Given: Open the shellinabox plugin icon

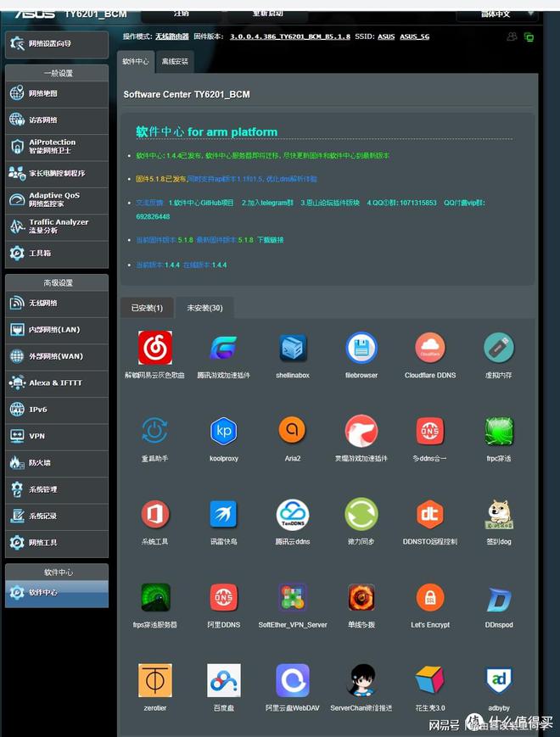Looking at the screenshot, I should tap(293, 348).
